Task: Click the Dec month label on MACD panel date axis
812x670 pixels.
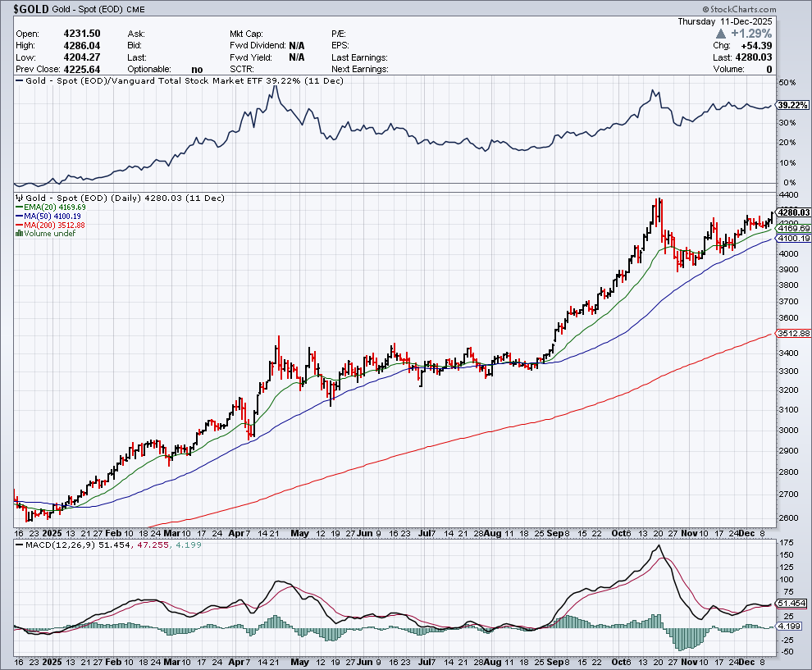Action: [746, 662]
